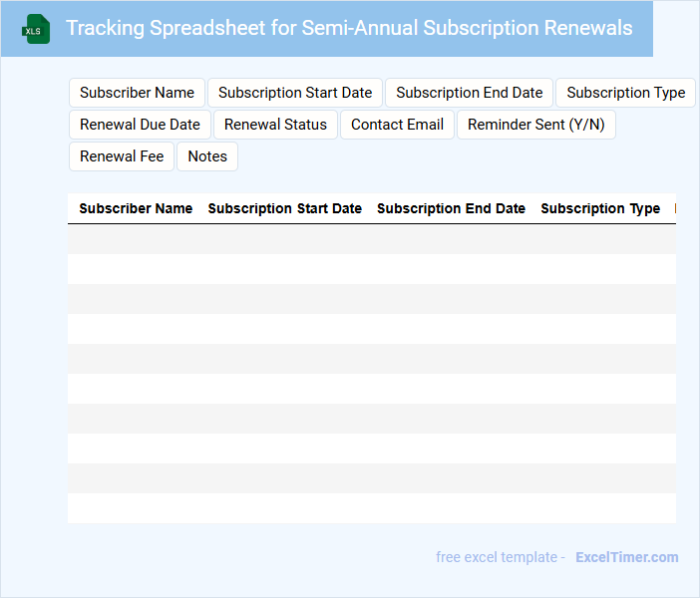
Task: Click the Renewal Fee tag
Action: [x=122, y=156]
